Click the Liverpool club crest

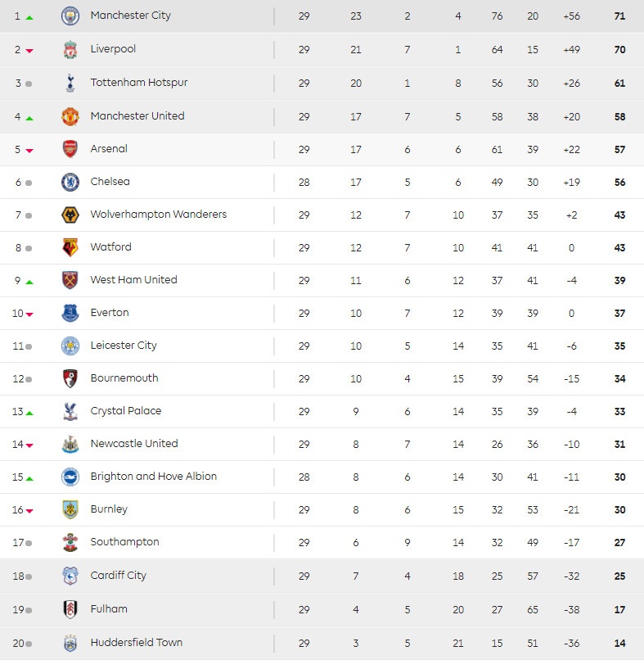(70, 50)
